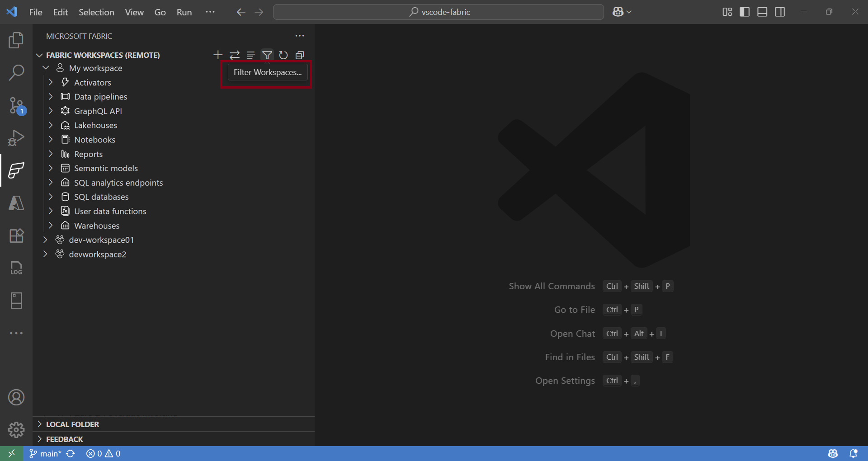Open Source Control view with badge
The image size is (868, 461).
pyautogui.click(x=17, y=106)
